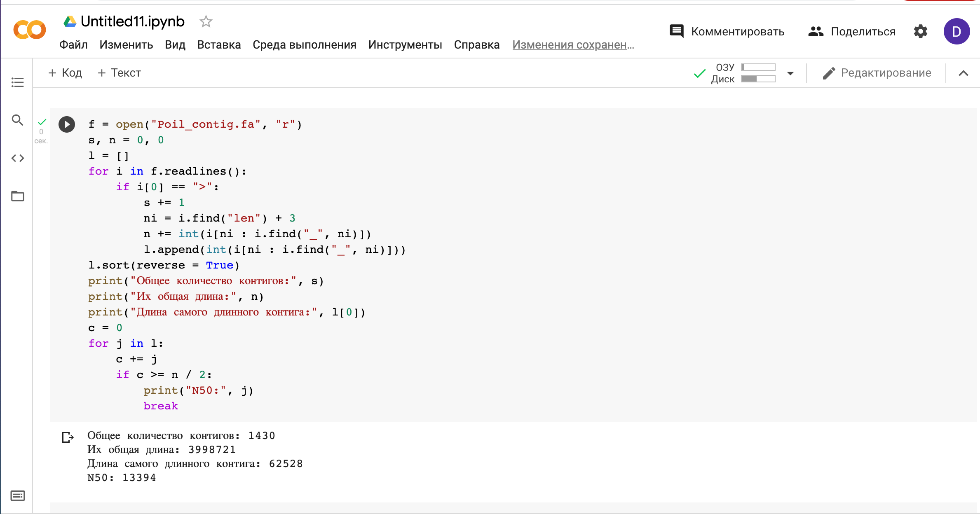The height and width of the screenshot is (514, 980).
Task: Open the Справка menu
Action: [x=477, y=44]
